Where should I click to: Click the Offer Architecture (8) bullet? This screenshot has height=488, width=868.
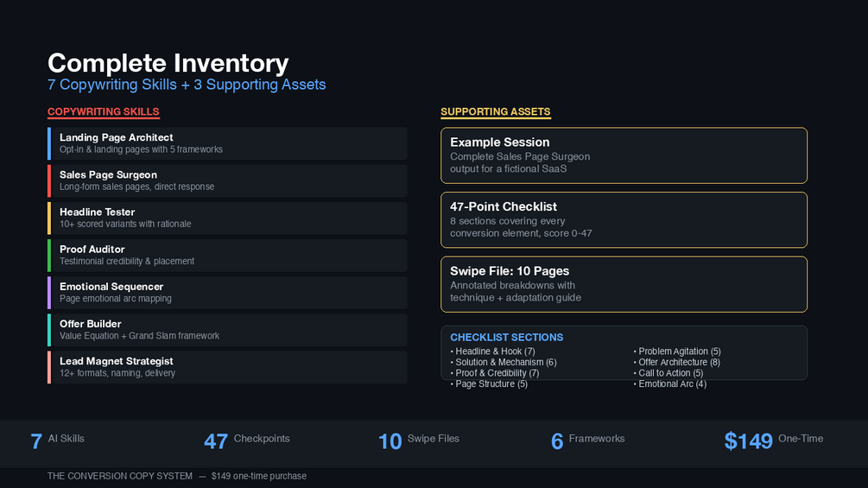pos(677,363)
